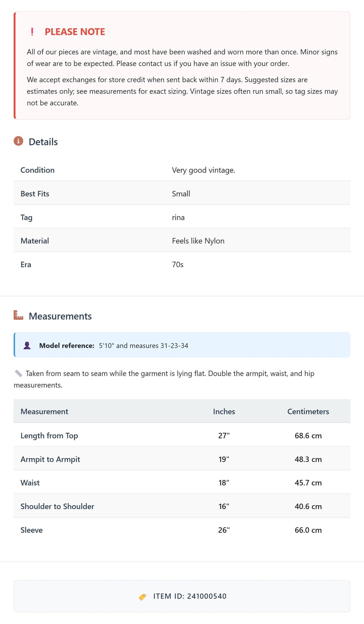The image size is (364, 624).
Task: Click the yellow price tag icon
Action: (143, 597)
